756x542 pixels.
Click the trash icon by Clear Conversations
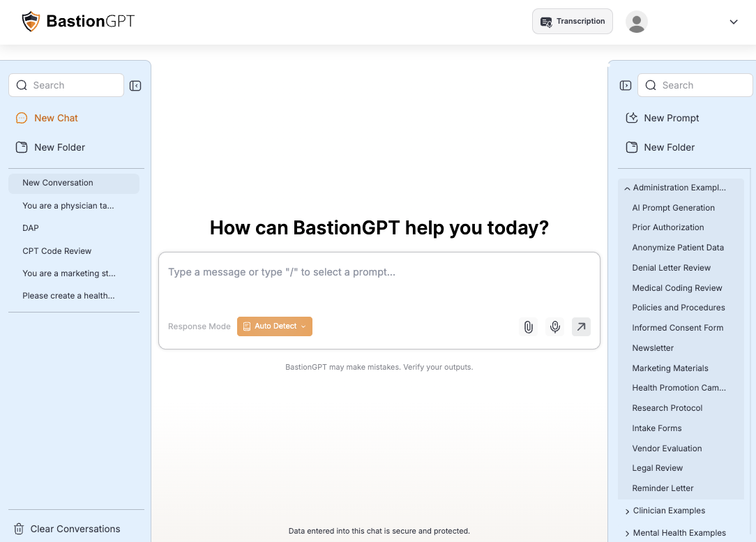tap(19, 529)
